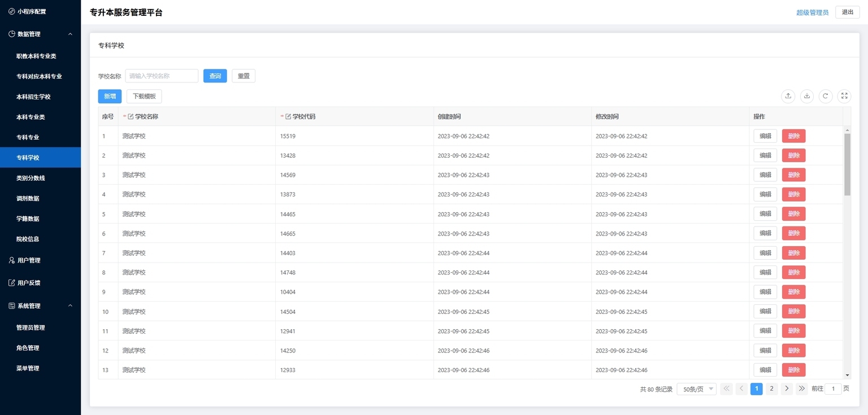Go to next page with right arrow
Screen dimensions: 868x415
point(787,388)
